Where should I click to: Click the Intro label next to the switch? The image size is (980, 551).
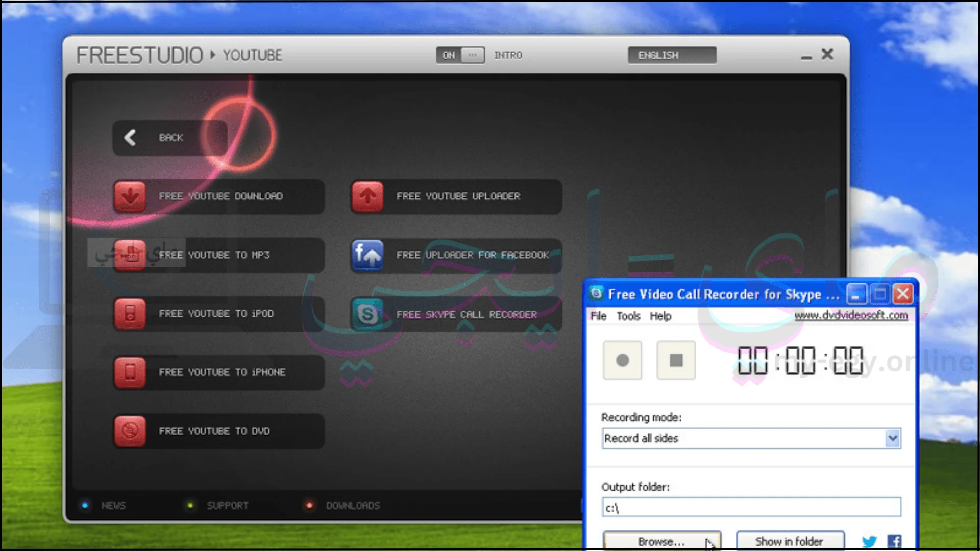coord(508,55)
